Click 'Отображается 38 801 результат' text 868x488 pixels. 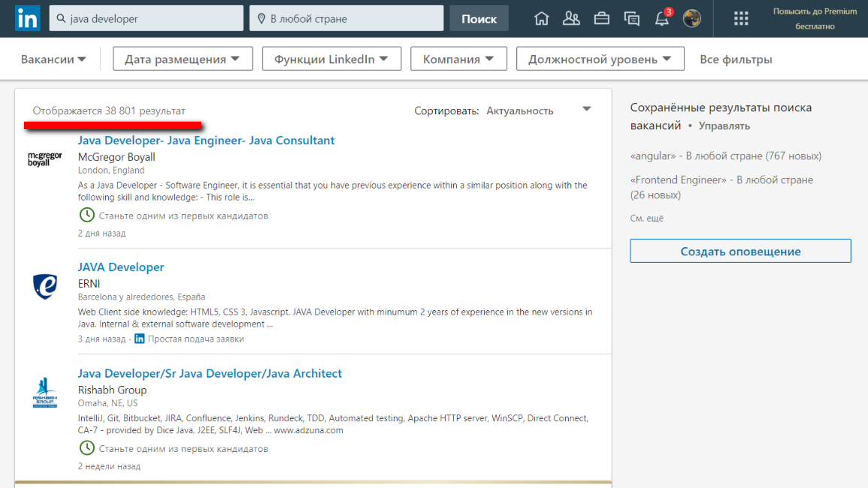(x=109, y=110)
